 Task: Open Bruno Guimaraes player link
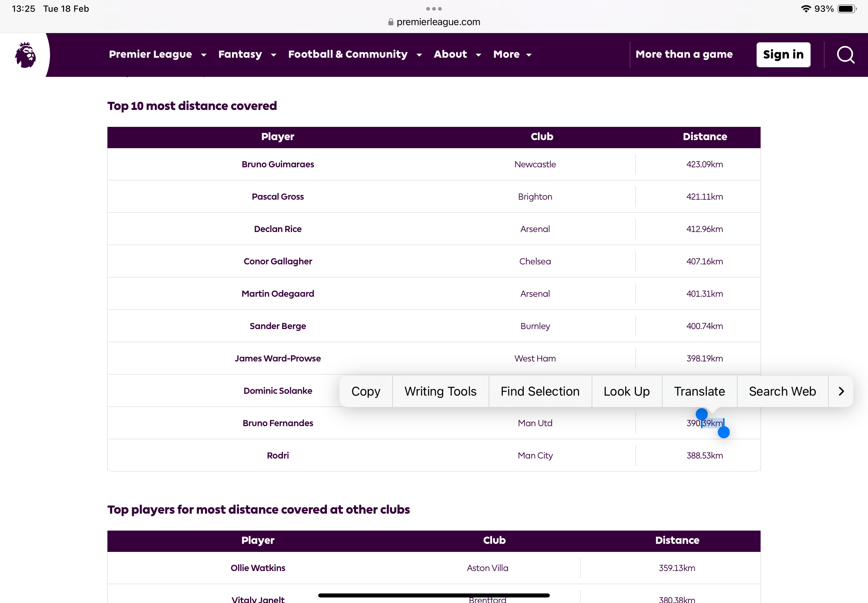(278, 164)
